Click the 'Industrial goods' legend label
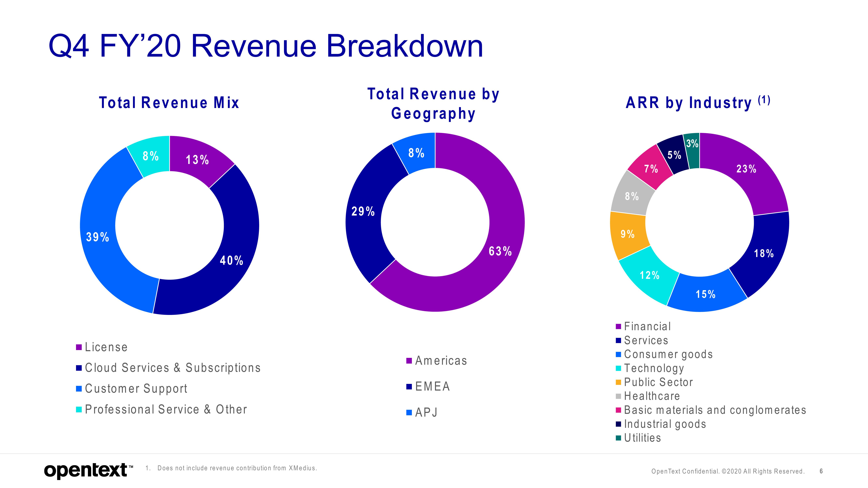The width and height of the screenshot is (868, 488). tap(665, 424)
